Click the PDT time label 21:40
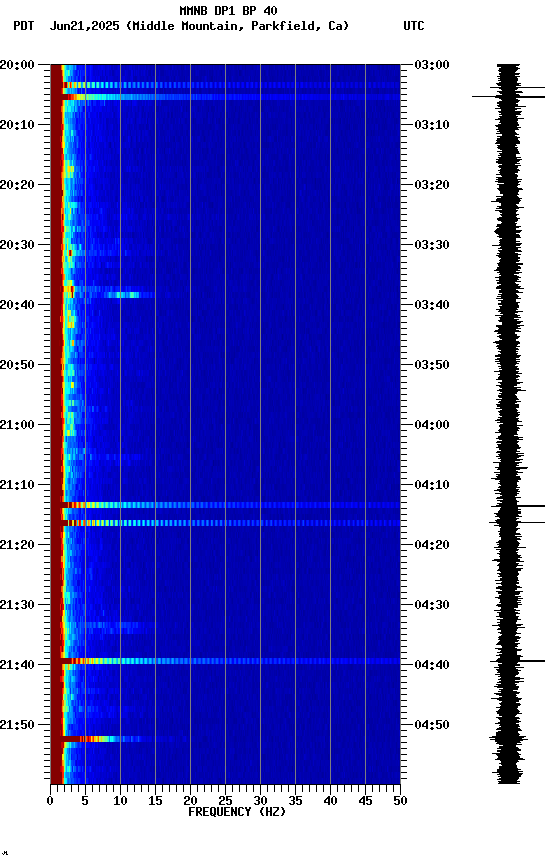Image resolution: width=552 pixels, height=864 pixels. 17,665
